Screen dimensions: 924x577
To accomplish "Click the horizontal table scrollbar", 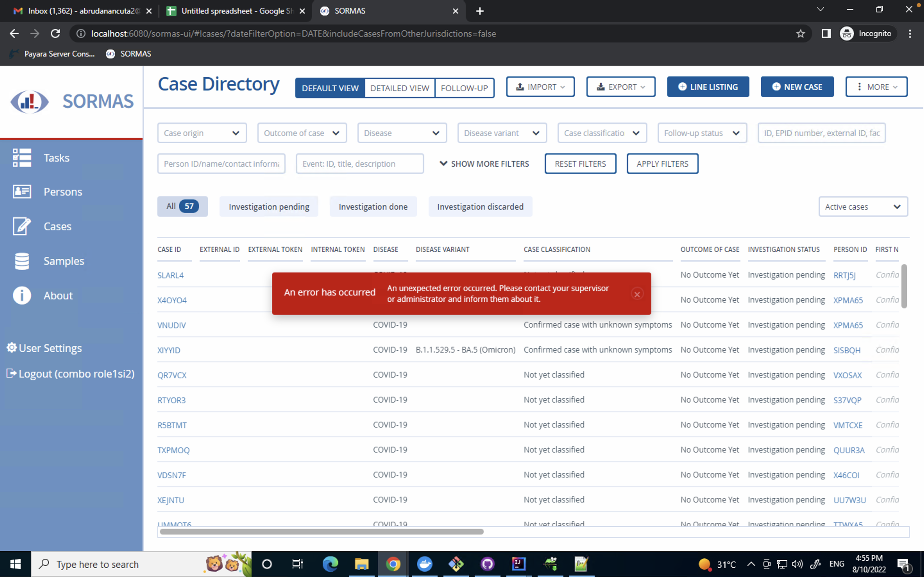I will [321, 531].
